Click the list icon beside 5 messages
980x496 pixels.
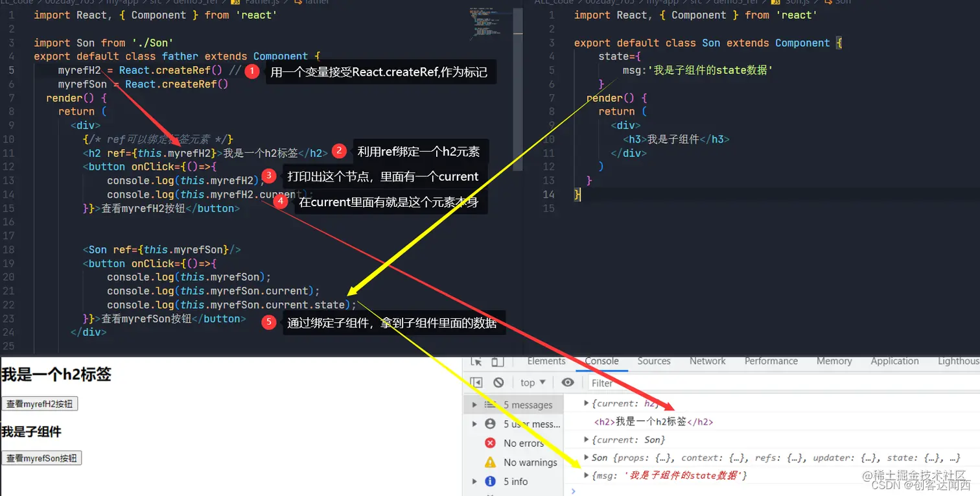click(491, 405)
